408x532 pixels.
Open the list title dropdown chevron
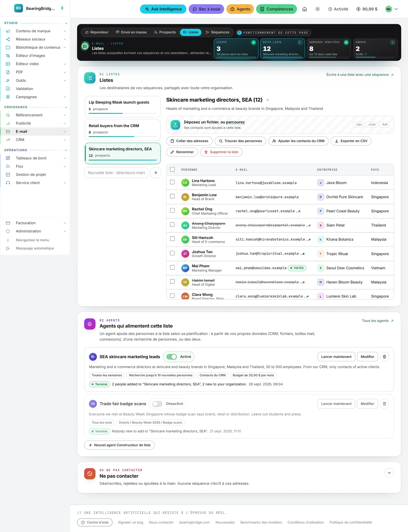[268, 100]
